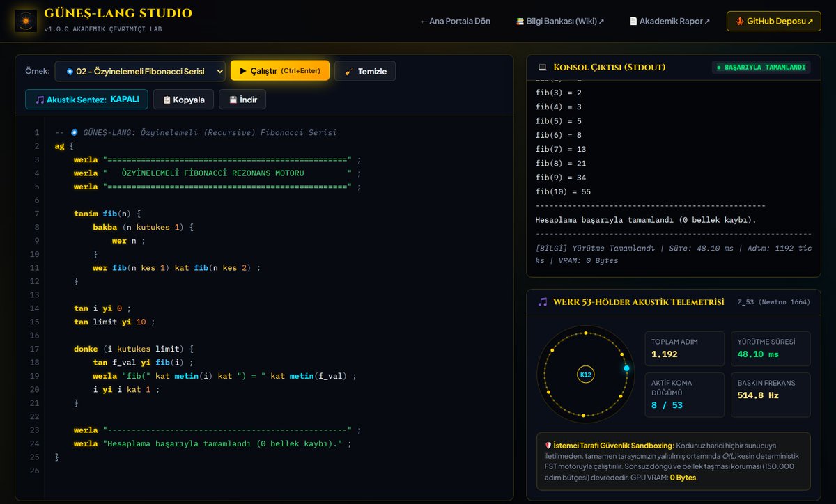Click the 'BAŞARIYLA TAMAMLANDI' status badge
836x504 pixels.
[x=761, y=68]
